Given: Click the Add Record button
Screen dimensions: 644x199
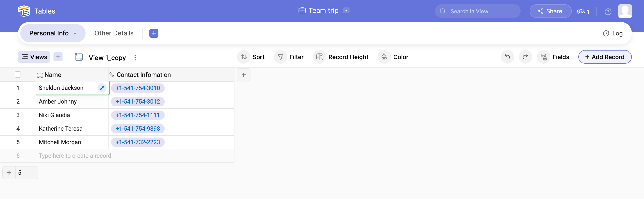Looking at the screenshot, I should (x=605, y=57).
